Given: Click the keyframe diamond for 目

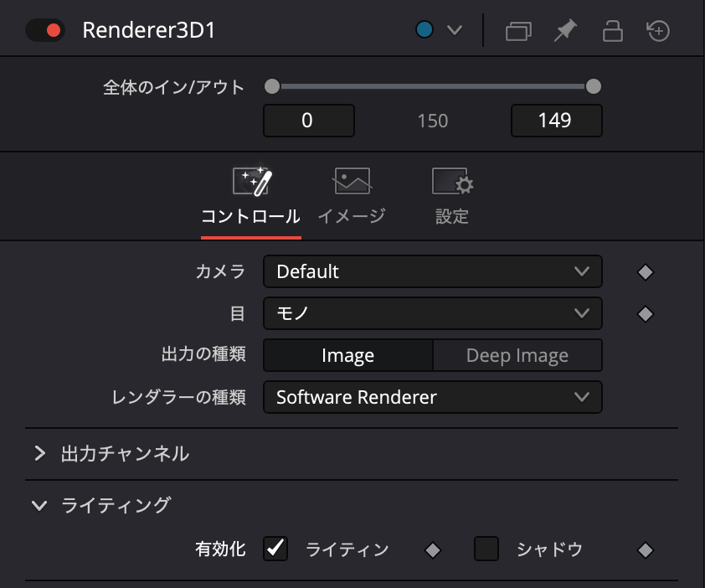Looking at the screenshot, I should coord(646,314).
